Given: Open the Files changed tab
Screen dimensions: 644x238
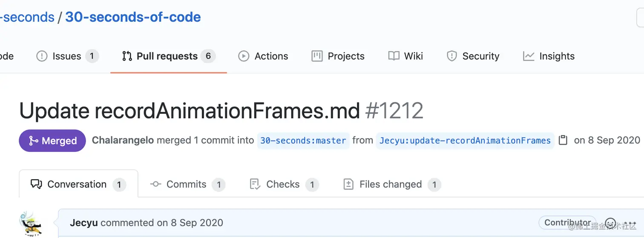Looking at the screenshot, I should point(392,184).
